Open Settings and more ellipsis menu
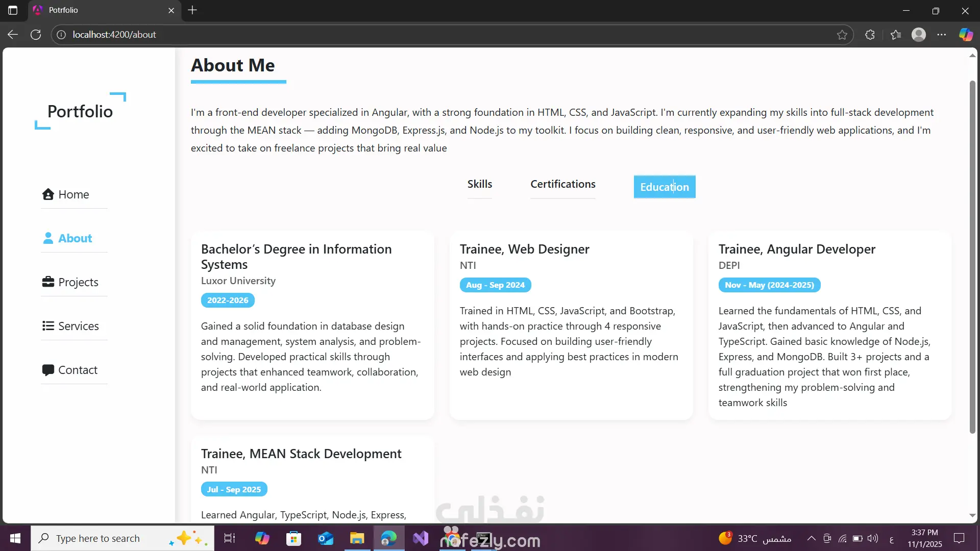This screenshot has height=551, width=980. [x=942, y=35]
